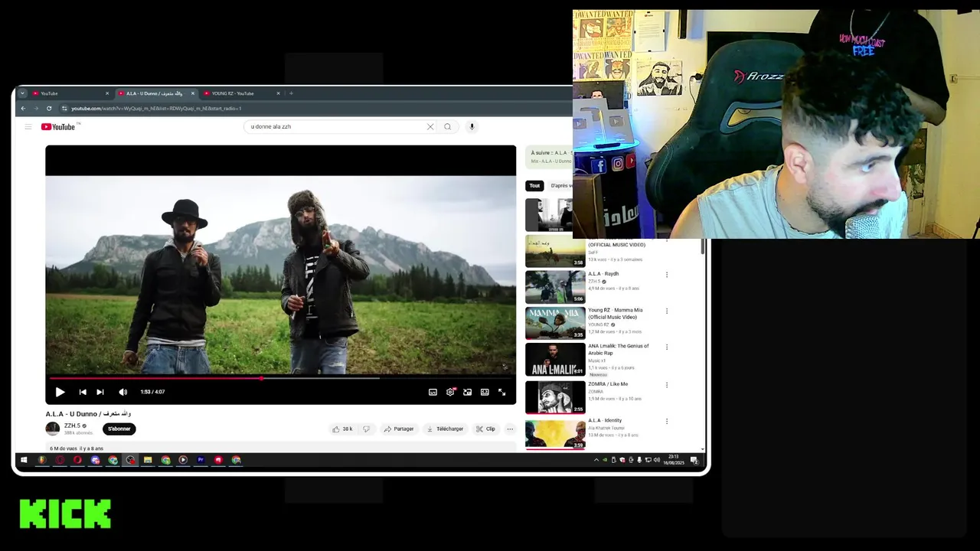Go back in browser history
The width and height of the screenshot is (980, 551).
(23, 109)
